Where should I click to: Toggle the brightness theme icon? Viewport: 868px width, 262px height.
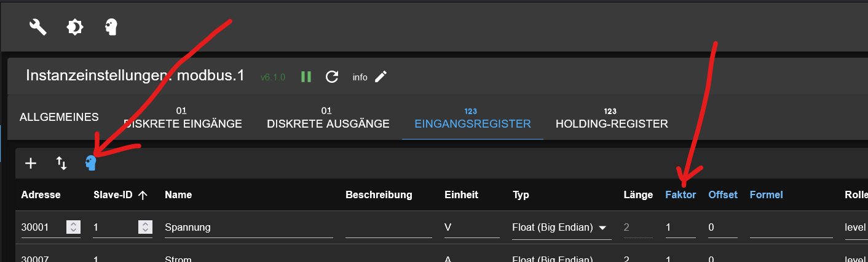tap(75, 27)
